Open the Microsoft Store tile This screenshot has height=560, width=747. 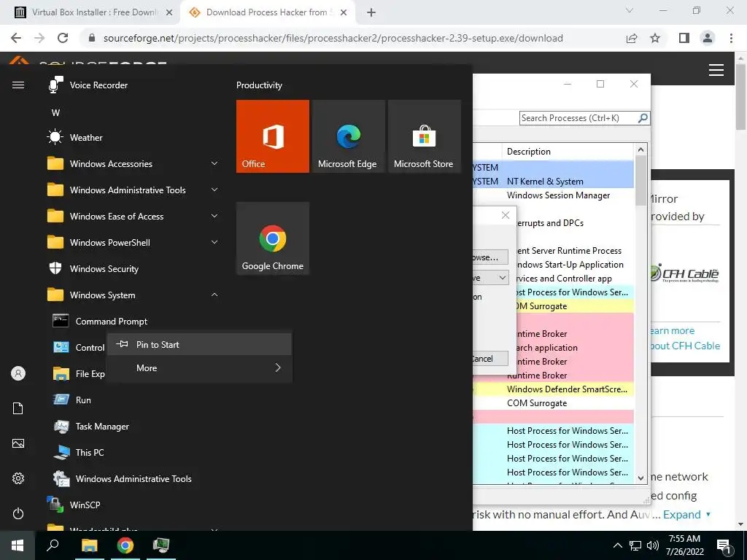[x=425, y=136]
